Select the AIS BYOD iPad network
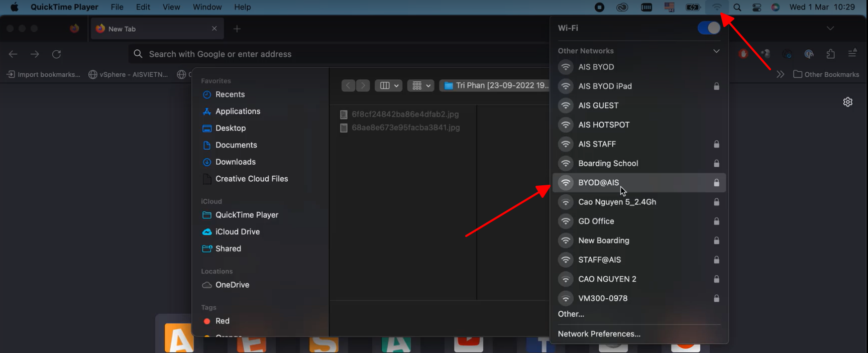The height and width of the screenshot is (353, 868). coord(639,86)
